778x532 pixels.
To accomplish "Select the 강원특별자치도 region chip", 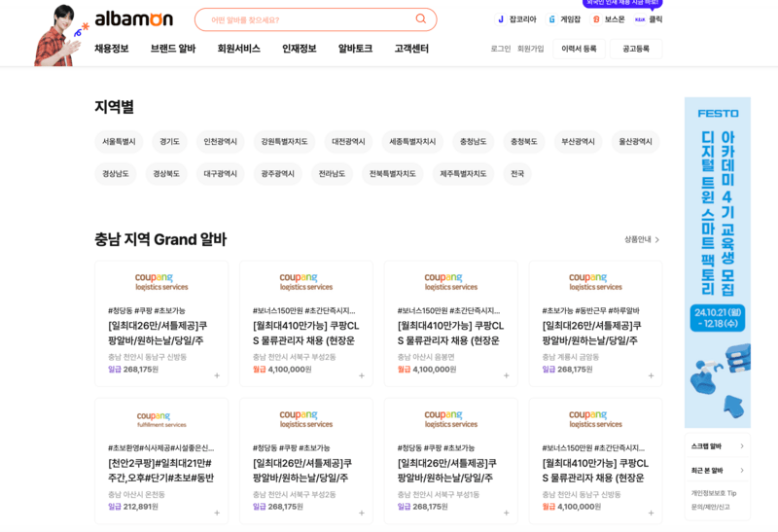I will (x=284, y=142).
